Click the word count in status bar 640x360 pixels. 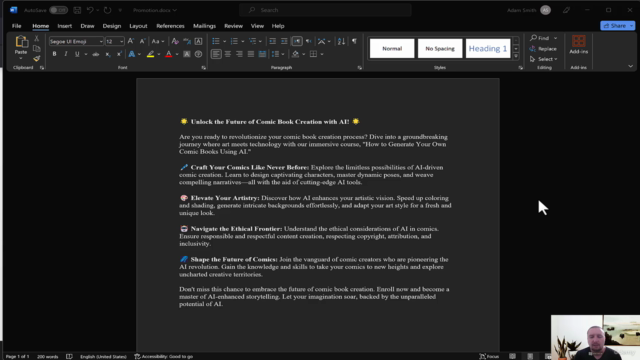coord(48,356)
